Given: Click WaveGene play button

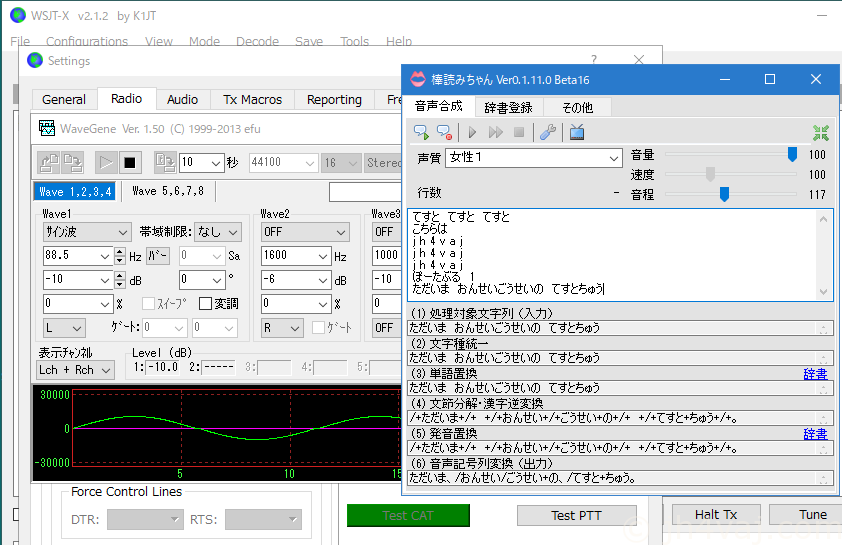Looking at the screenshot, I should coord(106,163).
